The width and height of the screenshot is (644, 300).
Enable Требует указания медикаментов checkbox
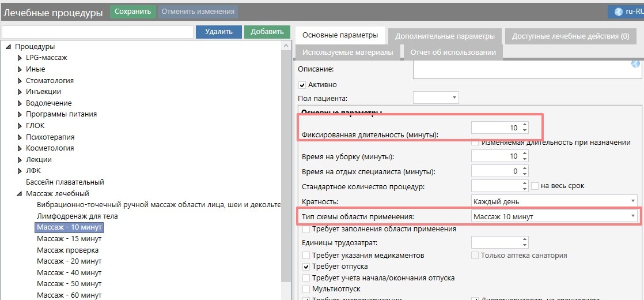point(306,256)
